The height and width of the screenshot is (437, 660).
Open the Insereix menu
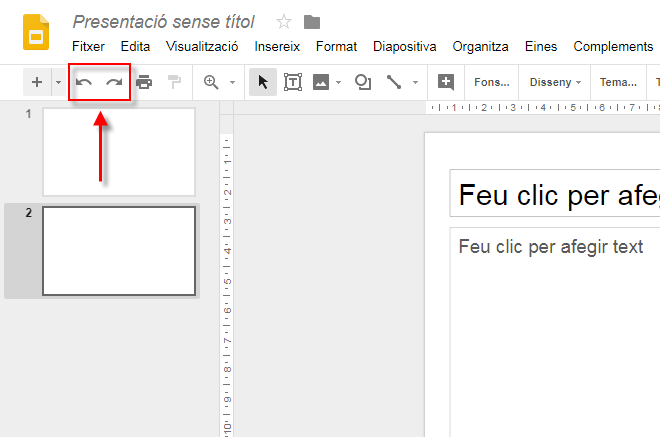point(277,46)
